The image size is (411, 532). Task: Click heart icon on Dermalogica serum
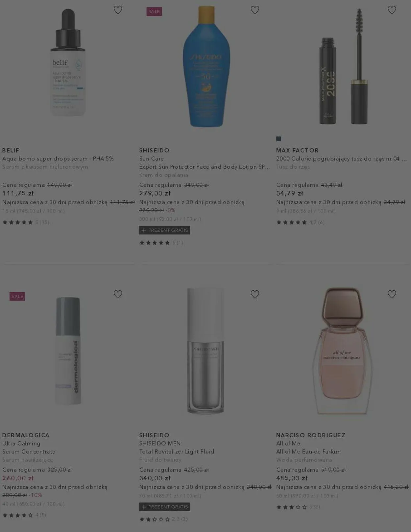(118, 294)
